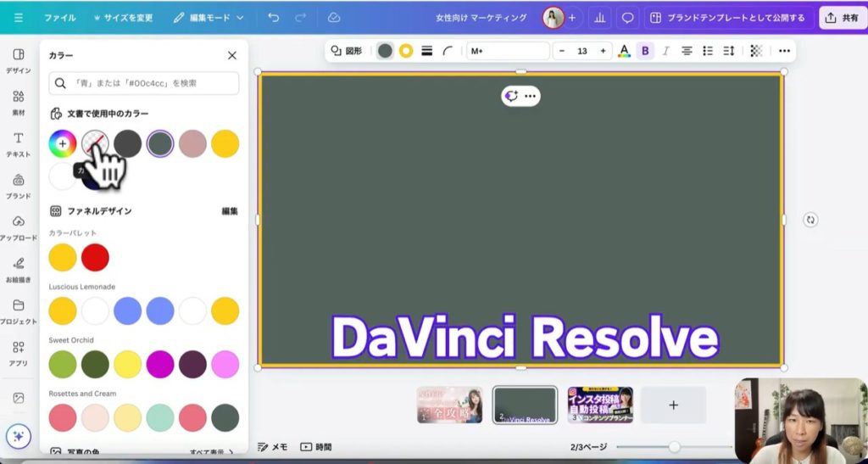Click 編集 next to ファネルデザイン

(x=230, y=210)
